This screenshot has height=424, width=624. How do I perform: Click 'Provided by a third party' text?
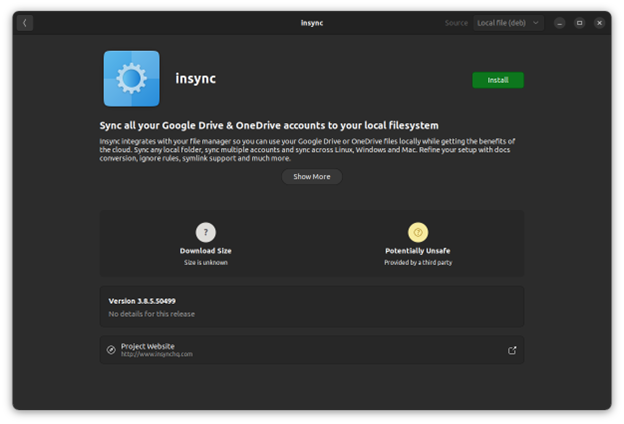(x=418, y=262)
